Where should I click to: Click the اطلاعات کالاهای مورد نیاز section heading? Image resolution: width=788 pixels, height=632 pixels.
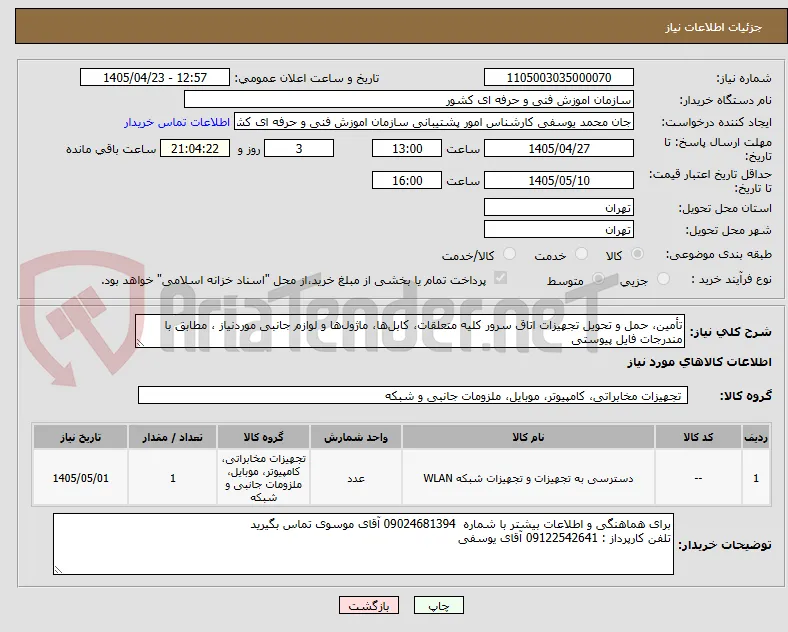699,362
